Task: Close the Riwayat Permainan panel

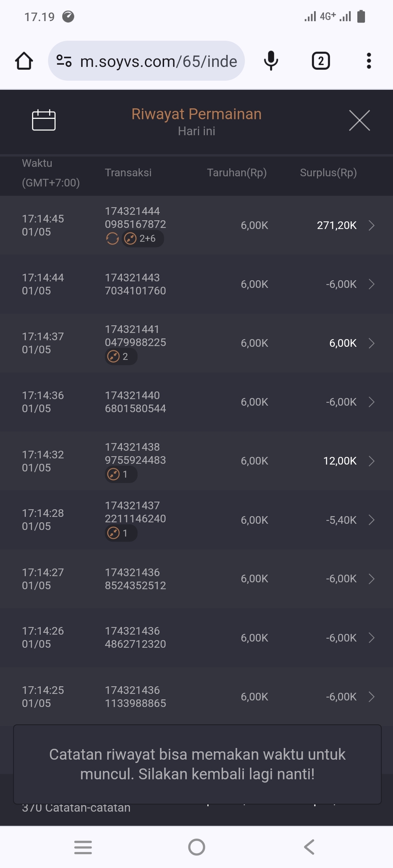Action: point(359,120)
